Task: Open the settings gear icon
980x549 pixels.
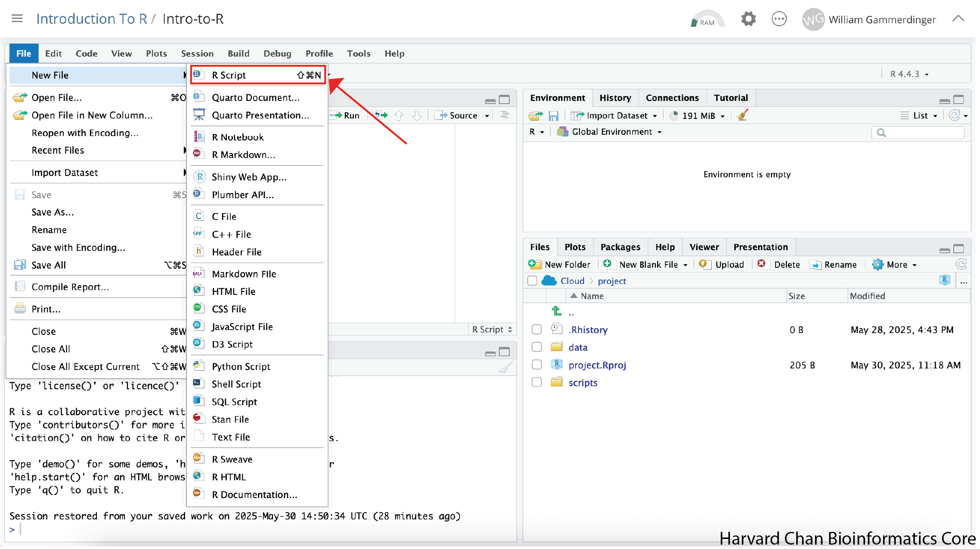Action: pyautogui.click(x=748, y=19)
